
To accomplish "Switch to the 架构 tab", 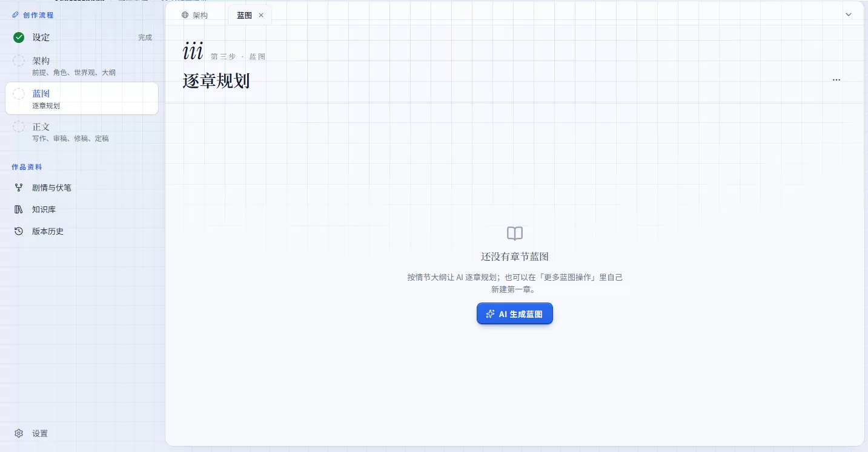I will coord(194,15).
